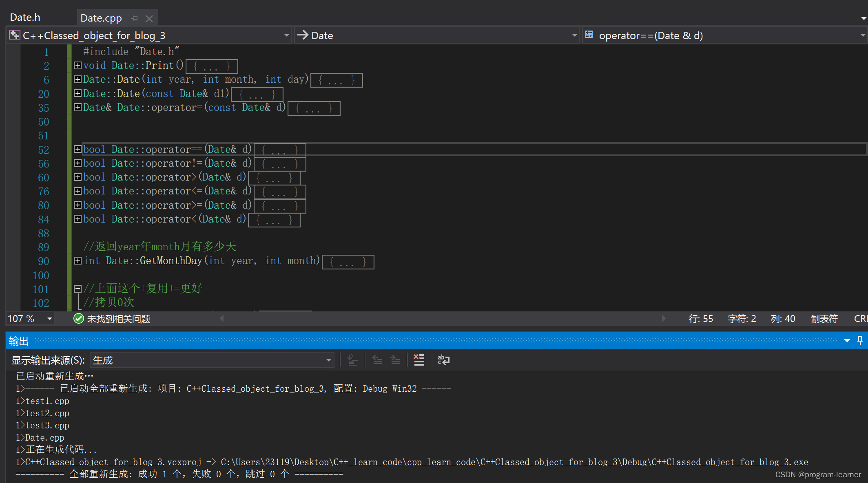Click the 全部重新生成 success summary line
868x483 pixels.
click(x=179, y=474)
